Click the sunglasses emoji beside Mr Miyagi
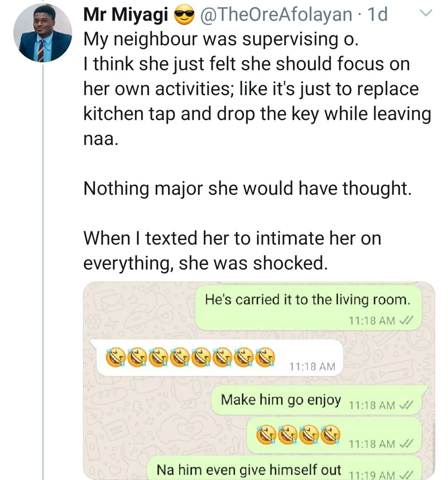Screen dimensions: 448x480 click(184, 15)
